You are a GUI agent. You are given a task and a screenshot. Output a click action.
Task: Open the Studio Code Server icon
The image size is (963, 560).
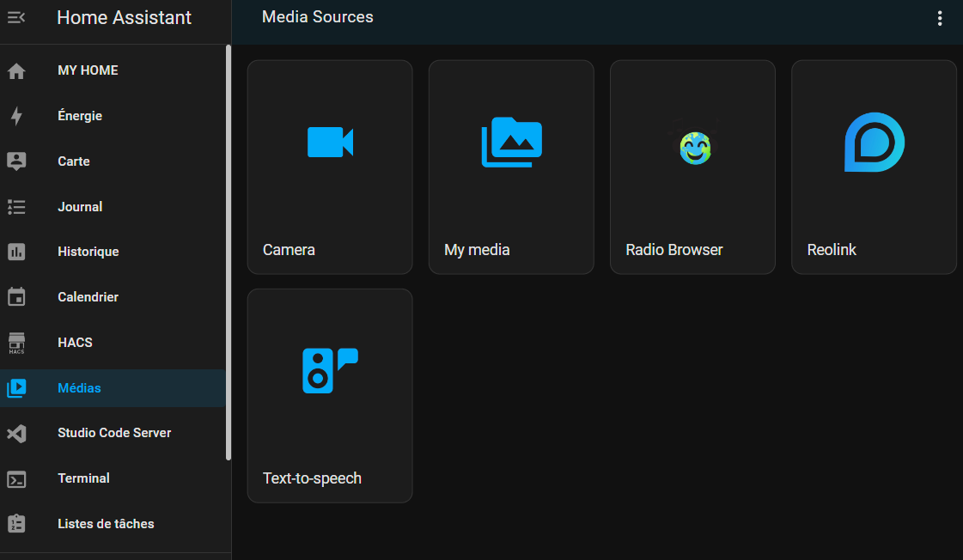[16, 434]
